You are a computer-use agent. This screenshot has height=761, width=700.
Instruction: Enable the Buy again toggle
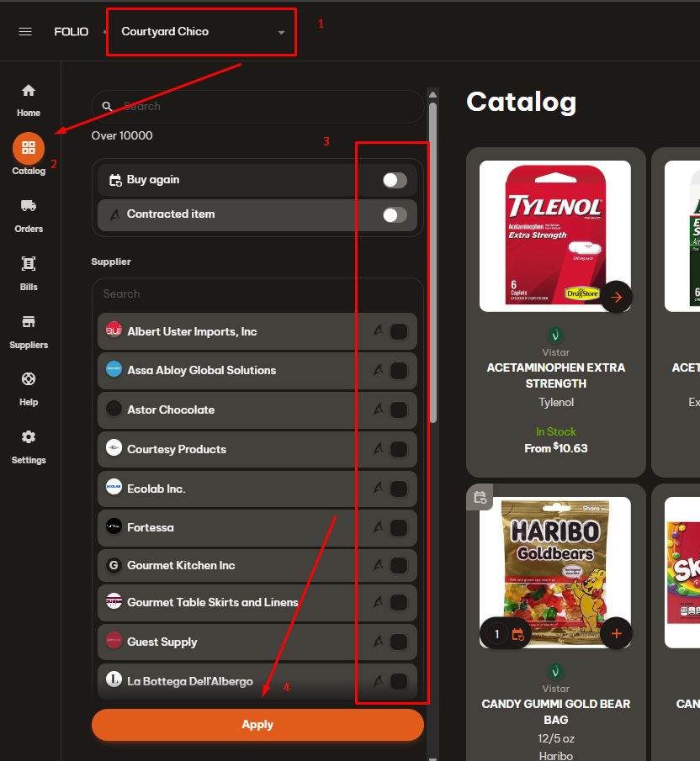[x=394, y=180]
